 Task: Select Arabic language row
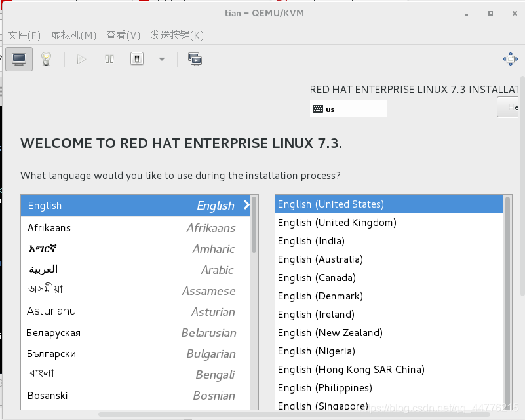(135, 270)
